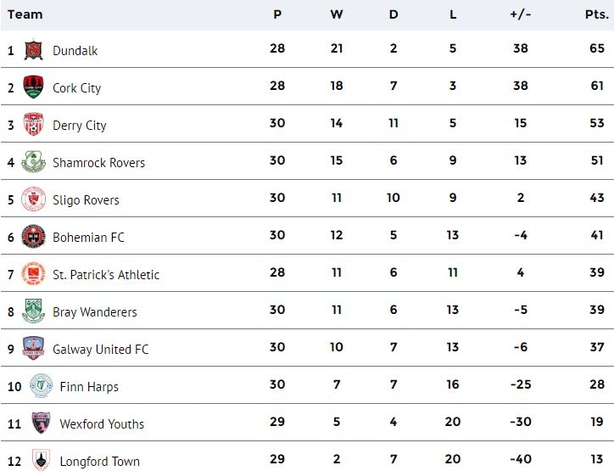Click the Bohemian FC club crest
The width and height of the screenshot is (614, 471).
[33, 236]
